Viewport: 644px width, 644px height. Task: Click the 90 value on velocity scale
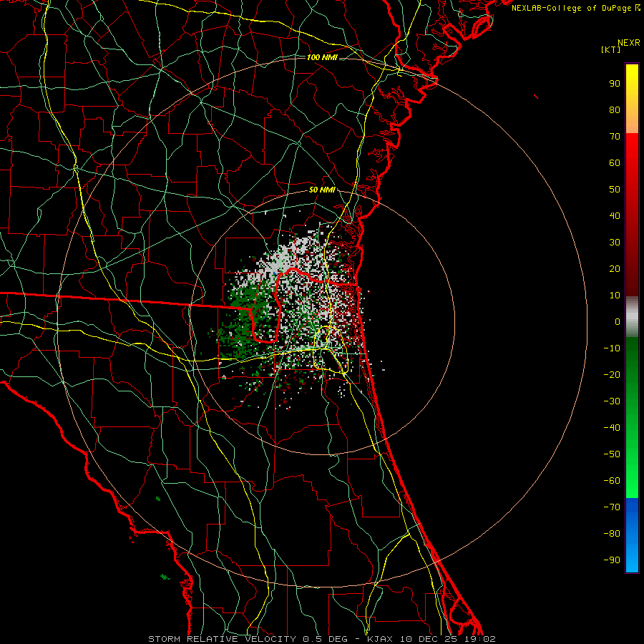click(x=615, y=84)
